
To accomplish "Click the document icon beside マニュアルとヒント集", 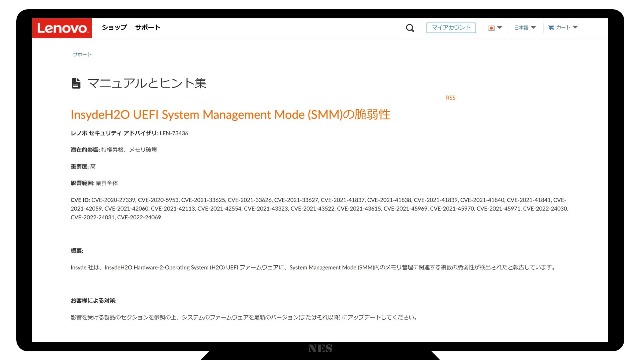I will (x=76, y=83).
